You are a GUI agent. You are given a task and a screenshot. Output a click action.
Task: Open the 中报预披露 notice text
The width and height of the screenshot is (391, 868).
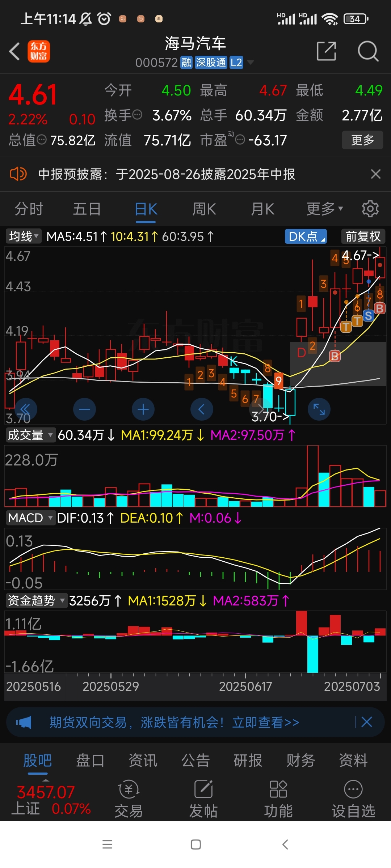[167, 174]
